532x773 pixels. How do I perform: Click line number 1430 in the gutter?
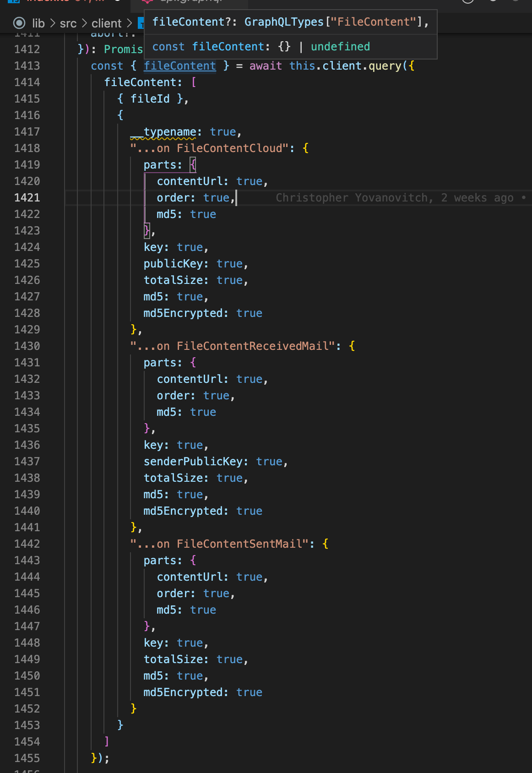(x=27, y=346)
